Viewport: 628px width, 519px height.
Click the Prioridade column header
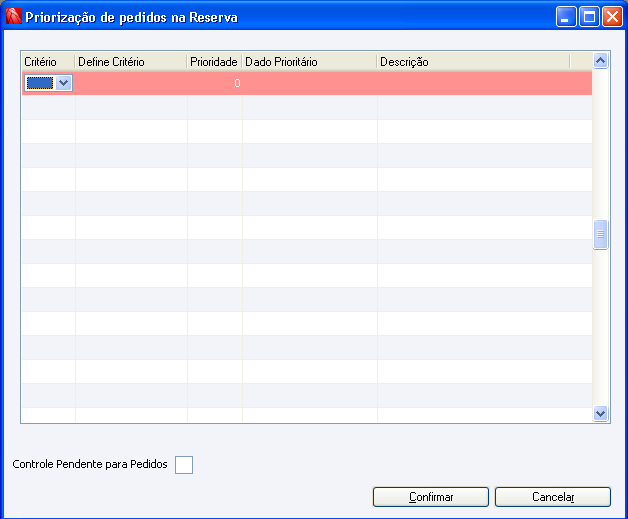pos(214,62)
